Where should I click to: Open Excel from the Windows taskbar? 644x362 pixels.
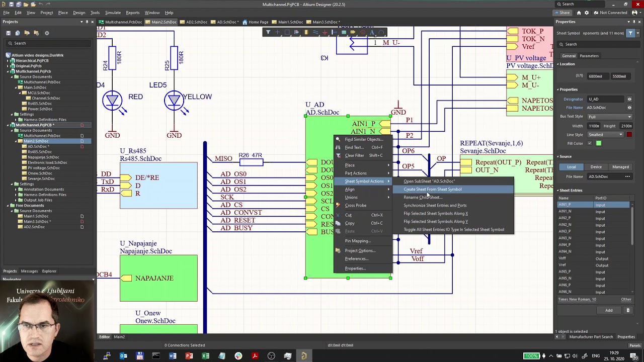pyautogui.click(x=205, y=356)
